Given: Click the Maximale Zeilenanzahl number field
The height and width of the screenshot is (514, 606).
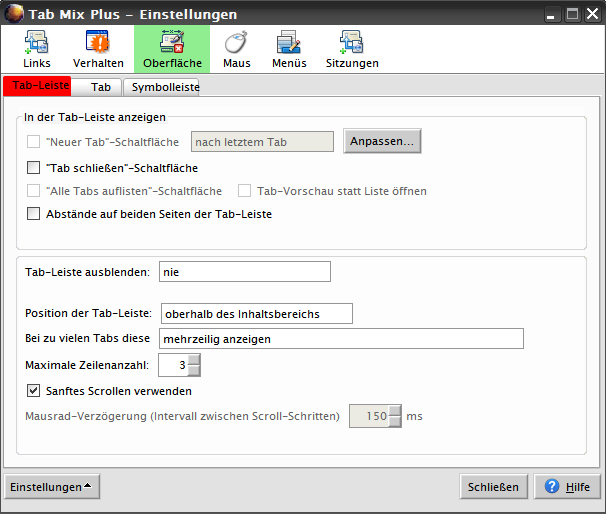Looking at the screenshot, I should click(x=173, y=365).
